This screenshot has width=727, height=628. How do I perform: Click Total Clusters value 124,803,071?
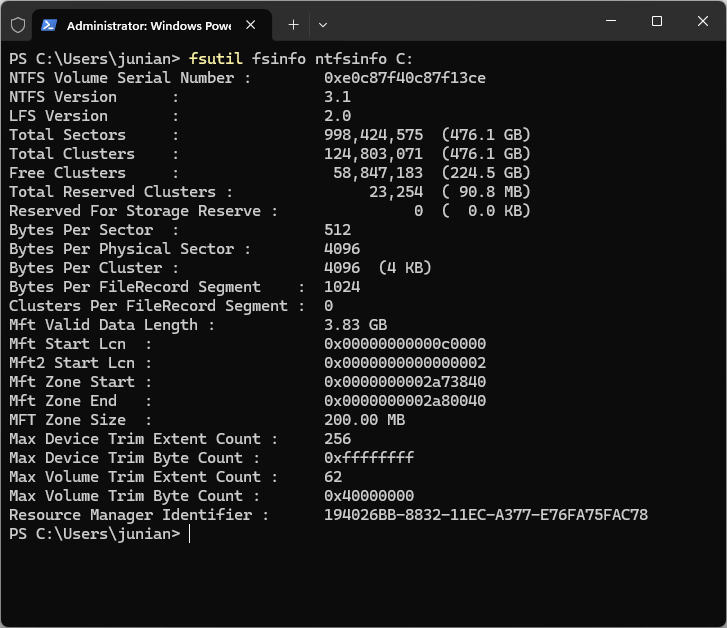pos(373,154)
